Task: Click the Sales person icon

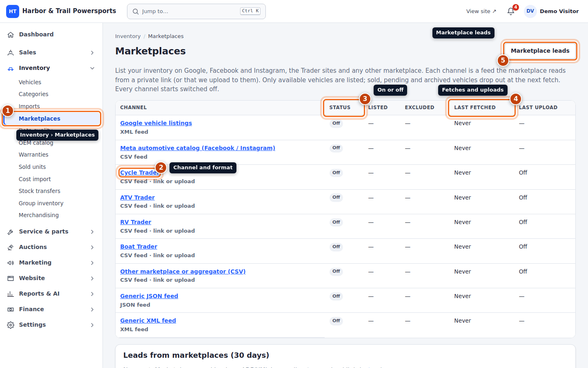Action: (11, 53)
